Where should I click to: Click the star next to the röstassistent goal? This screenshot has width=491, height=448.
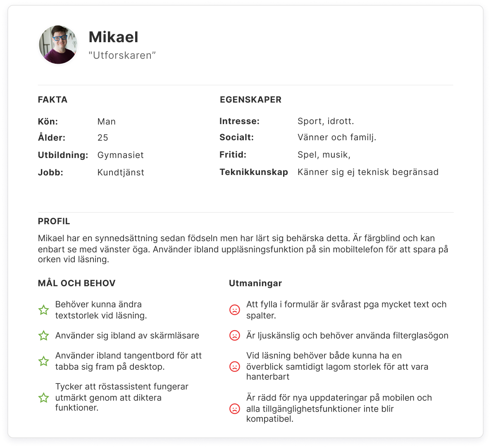click(x=43, y=398)
